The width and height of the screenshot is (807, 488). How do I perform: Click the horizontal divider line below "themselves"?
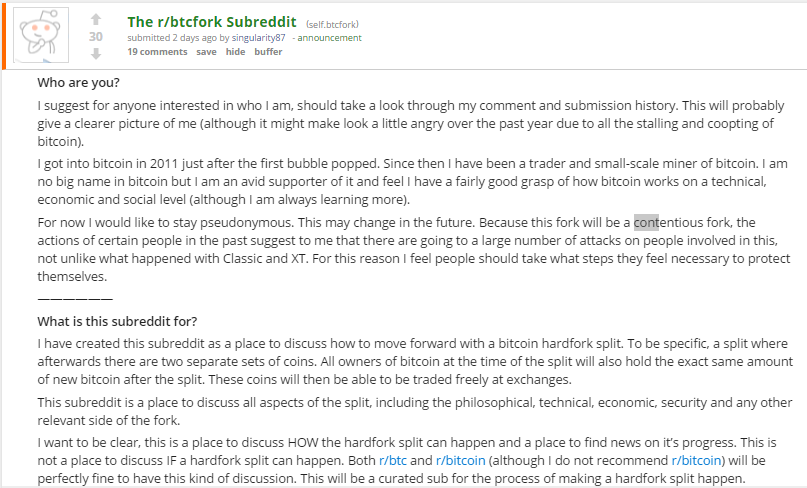(75, 297)
